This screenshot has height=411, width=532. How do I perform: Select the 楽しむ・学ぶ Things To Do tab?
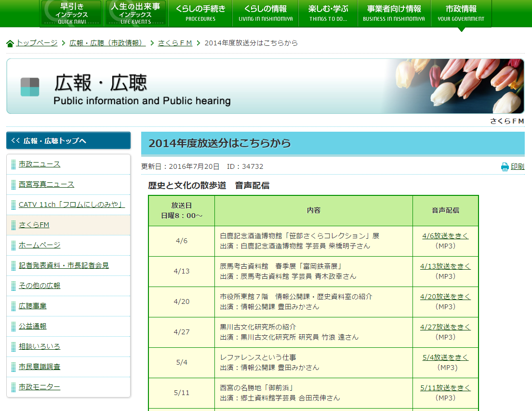coord(328,13)
